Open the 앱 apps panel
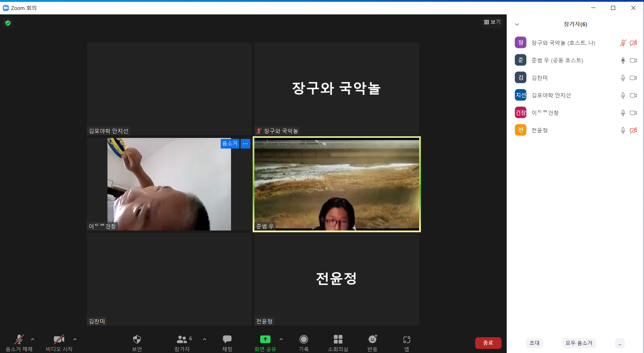This screenshot has width=644, height=353. pyautogui.click(x=407, y=343)
